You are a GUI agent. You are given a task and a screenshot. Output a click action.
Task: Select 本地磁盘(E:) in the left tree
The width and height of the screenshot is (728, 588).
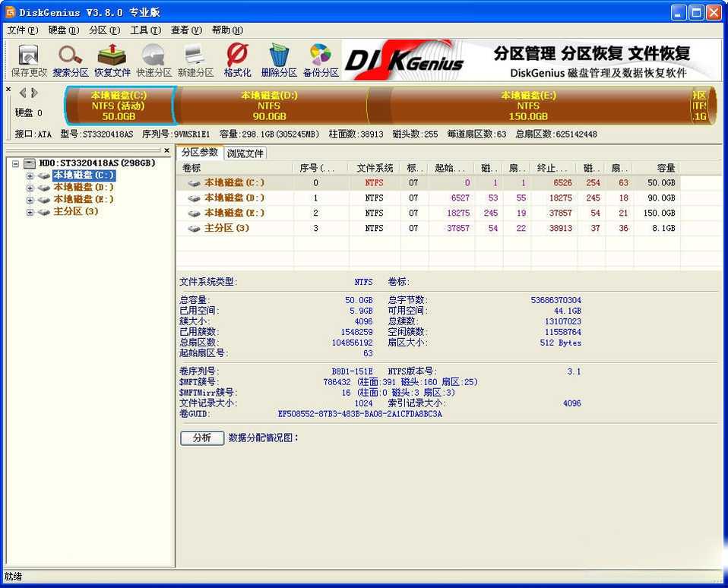84,199
